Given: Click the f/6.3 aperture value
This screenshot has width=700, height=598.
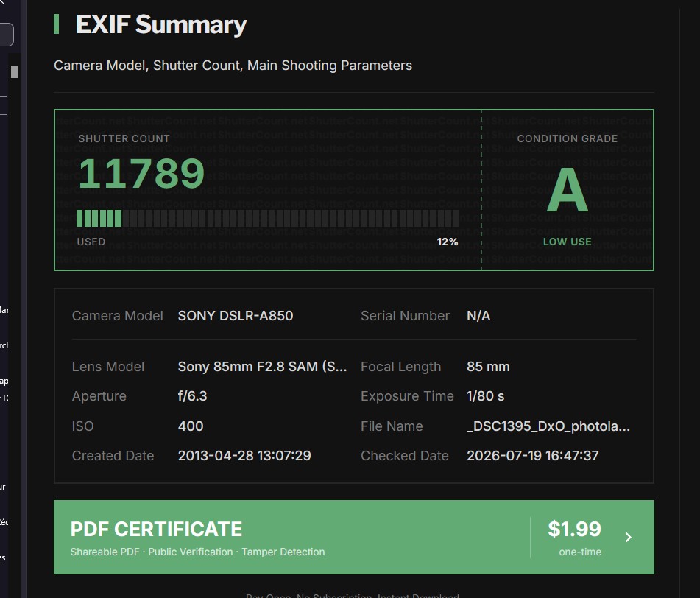Looking at the screenshot, I should tap(192, 396).
